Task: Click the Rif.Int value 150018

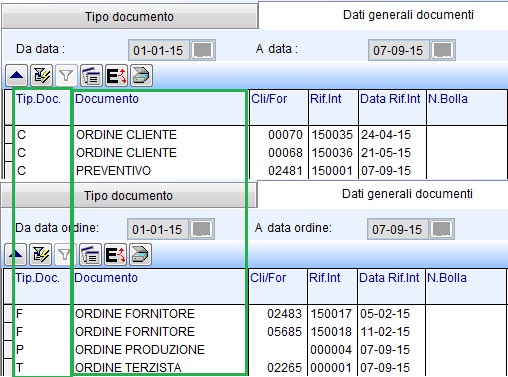Action: (x=331, y=332)
